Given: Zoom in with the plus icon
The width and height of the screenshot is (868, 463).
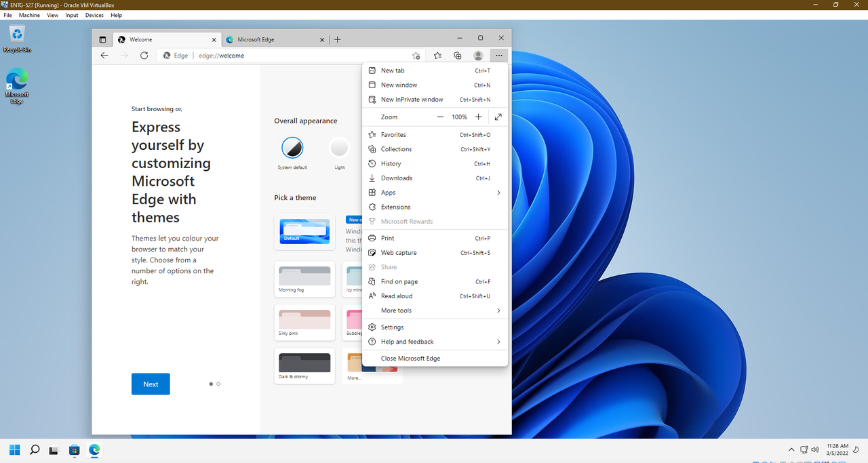Looking at the screenshot, I should point(479,117).
